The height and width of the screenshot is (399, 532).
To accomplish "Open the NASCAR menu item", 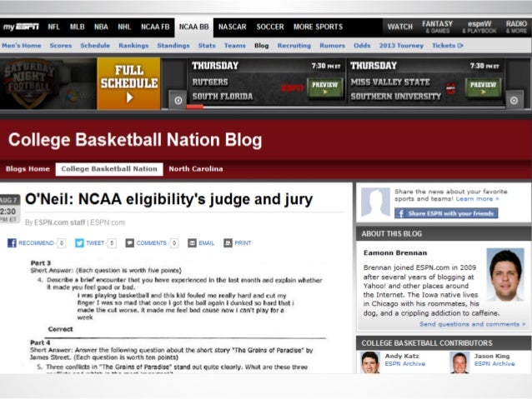I will 233,27.
